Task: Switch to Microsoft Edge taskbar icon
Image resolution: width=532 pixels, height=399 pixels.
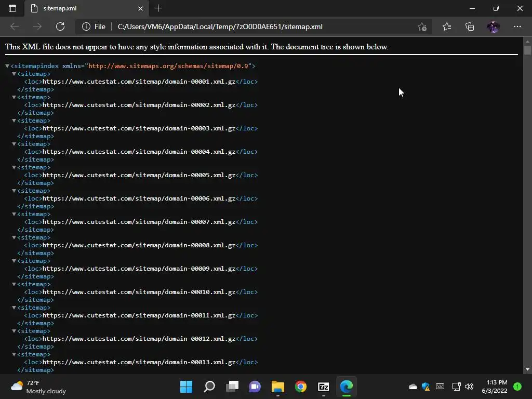Action: point(347,387)
